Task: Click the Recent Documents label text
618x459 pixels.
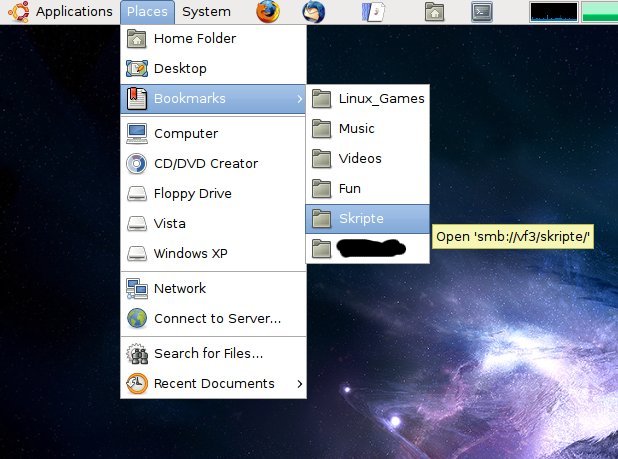Action: click(214, 383)
